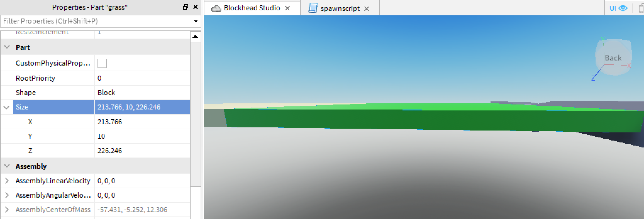The height and width of the screenshot is (219, 644).
Task: Click the script icon on spawnscript tab
Action: coord(313,8)
